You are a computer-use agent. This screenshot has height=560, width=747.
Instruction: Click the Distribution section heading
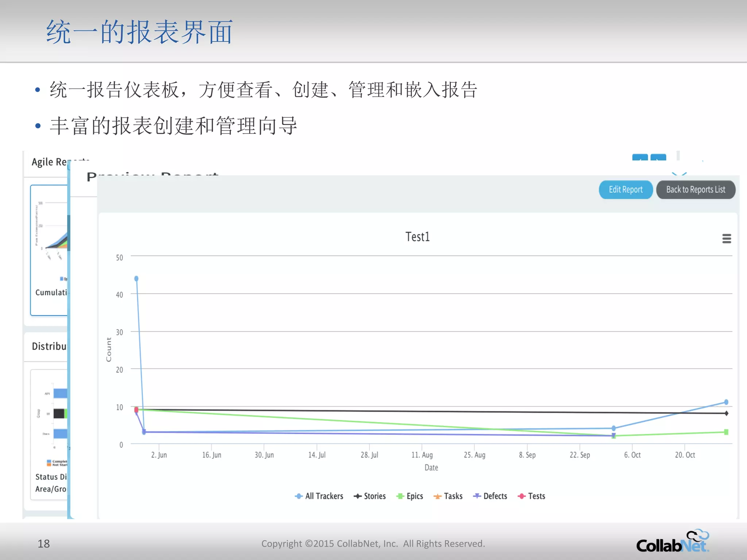[x=49, y=346]
